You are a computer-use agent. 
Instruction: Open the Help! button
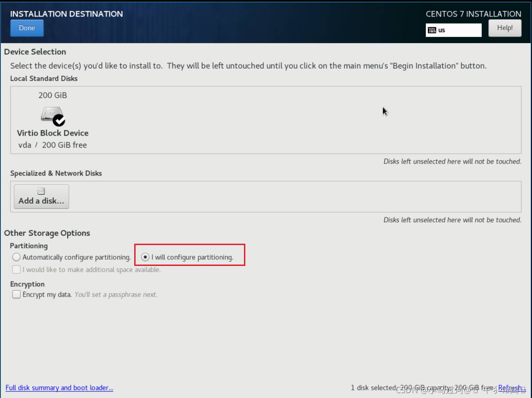click(x=504, y=28)
